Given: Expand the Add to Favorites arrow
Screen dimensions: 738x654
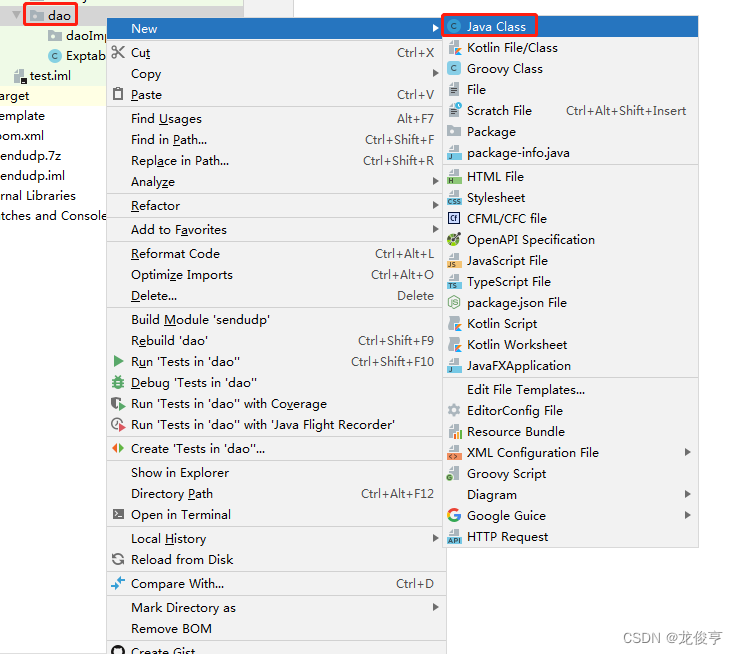Looking at the screenshot, I should coord(435,229).
